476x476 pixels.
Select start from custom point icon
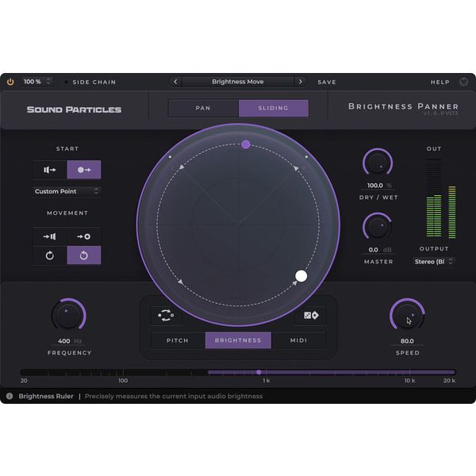[84, 170]
